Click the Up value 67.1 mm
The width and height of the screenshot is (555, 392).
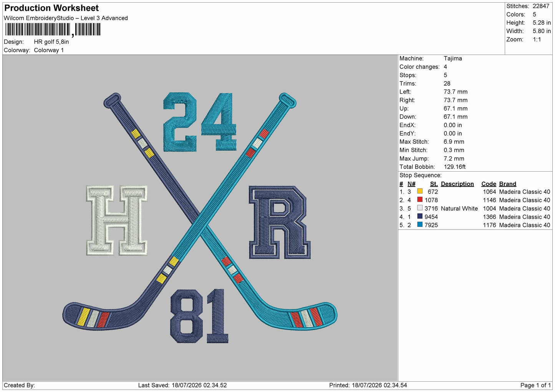point(456,109)
